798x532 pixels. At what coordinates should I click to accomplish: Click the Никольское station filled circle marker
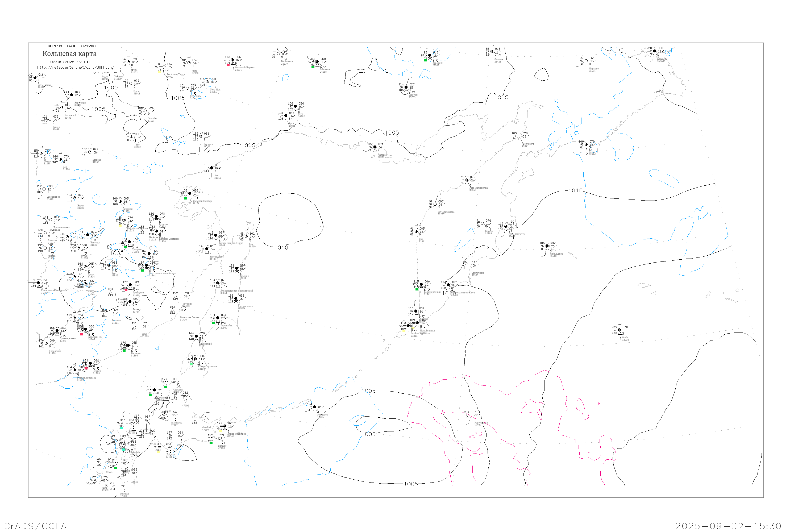tap(547, 246)
